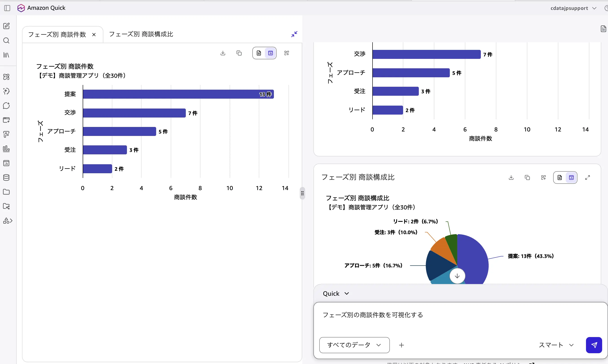This screenshot has height=364, width=608.
Task: Open the datasets database sidebar icon
Action: click(x=7, y=178)
